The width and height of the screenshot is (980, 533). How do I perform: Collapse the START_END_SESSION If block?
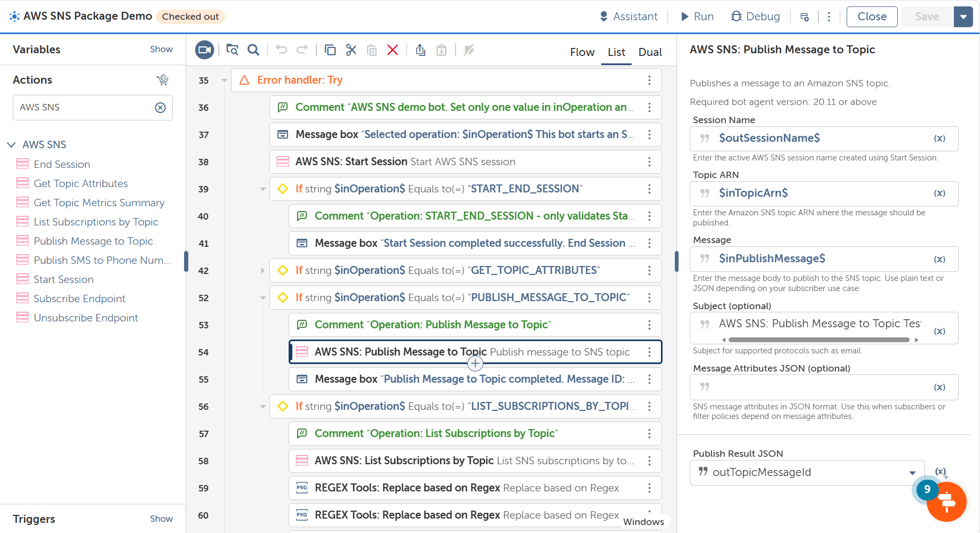tap(262, 189)
